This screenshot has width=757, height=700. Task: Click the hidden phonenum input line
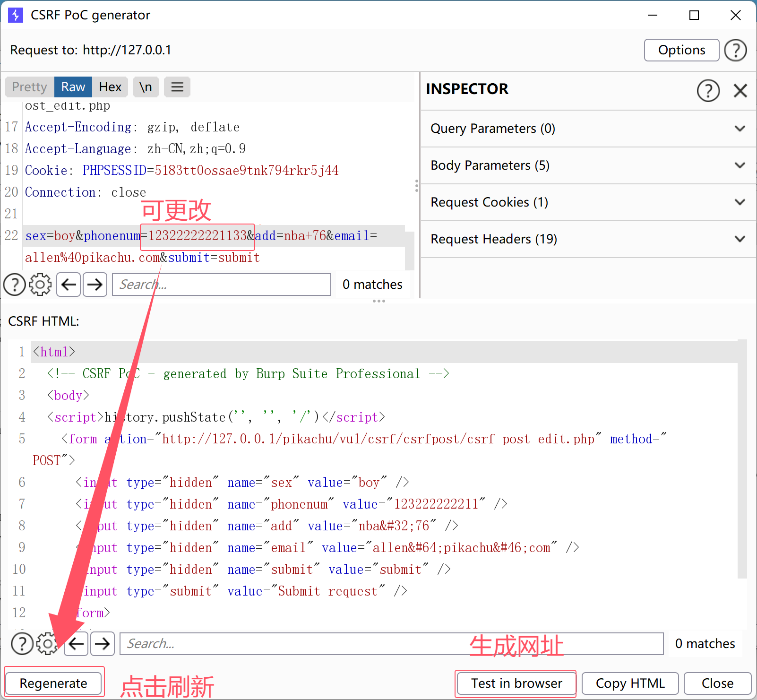point(292,504)
